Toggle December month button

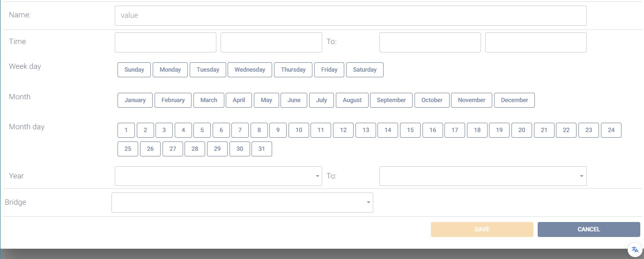[x=514, y=100]
